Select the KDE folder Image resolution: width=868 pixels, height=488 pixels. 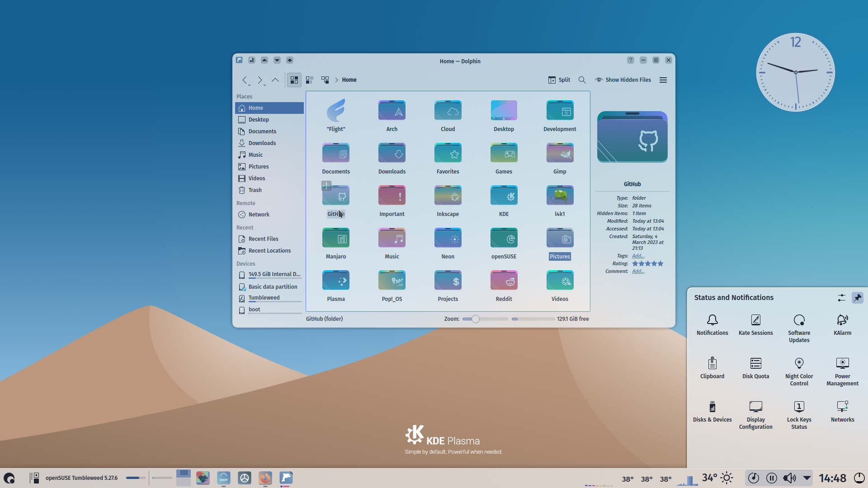click(504, 201)
